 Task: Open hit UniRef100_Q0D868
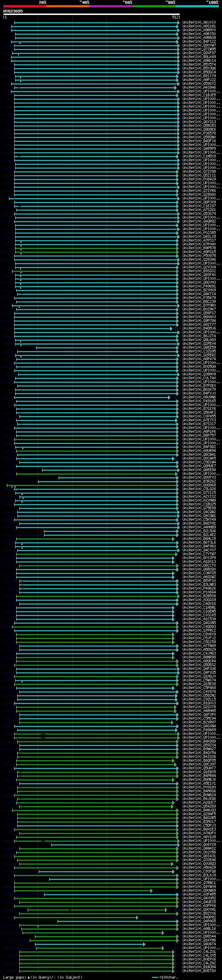[199, 485]
